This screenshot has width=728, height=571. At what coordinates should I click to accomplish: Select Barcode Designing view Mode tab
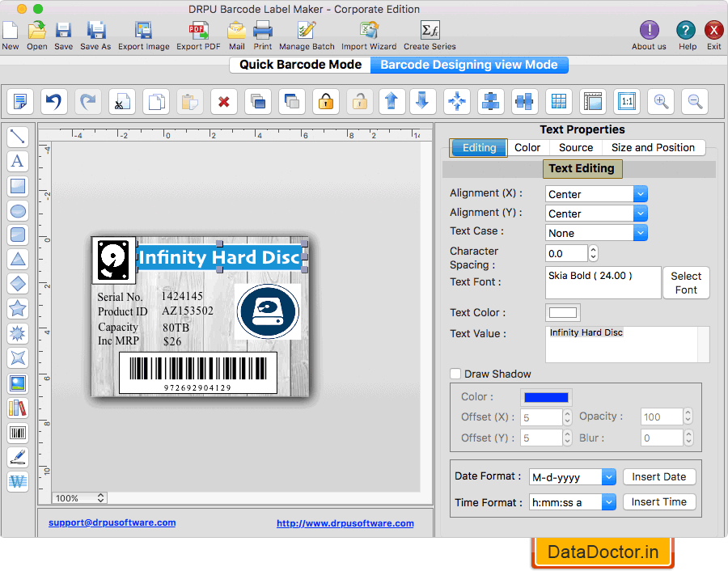469,65
